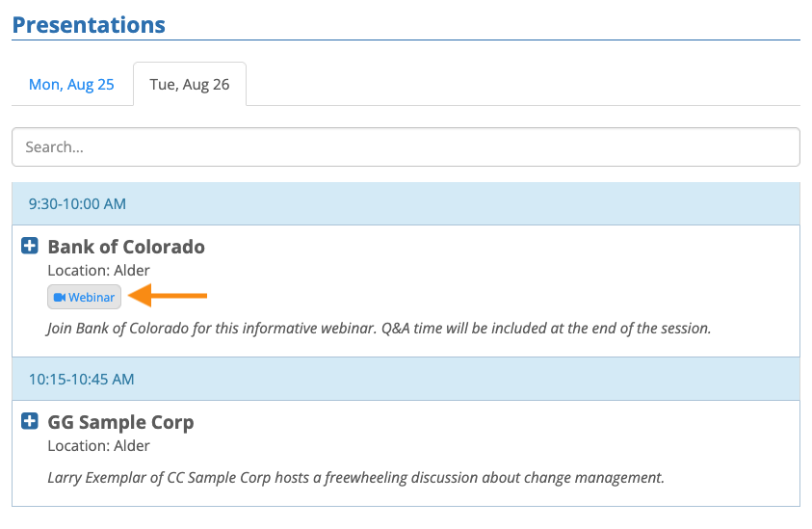Switch to the Mon, Aug 25 tab
This screenshot has width=812, height=529.
point(71,85)
